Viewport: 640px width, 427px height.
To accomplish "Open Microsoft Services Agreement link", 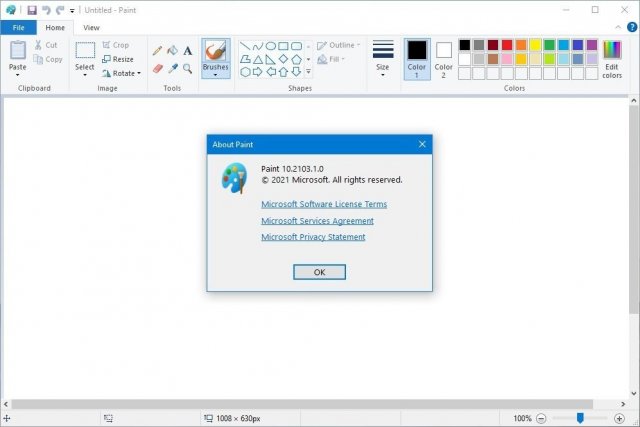I will click(x=318, y=221).
